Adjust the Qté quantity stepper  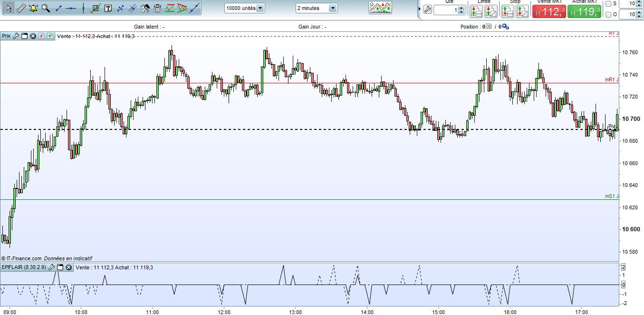coord(461,10)
